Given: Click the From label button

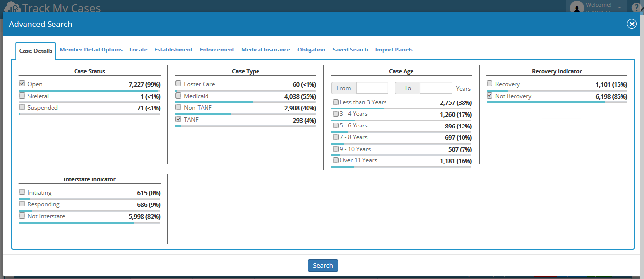Looking at the screenshot, I should click(x=344, y=88).
